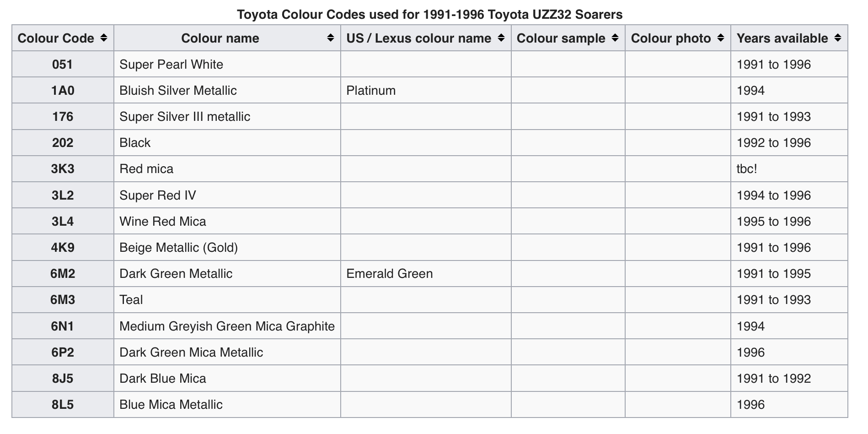Sort table by Colour Code arrows

[104, 38]
